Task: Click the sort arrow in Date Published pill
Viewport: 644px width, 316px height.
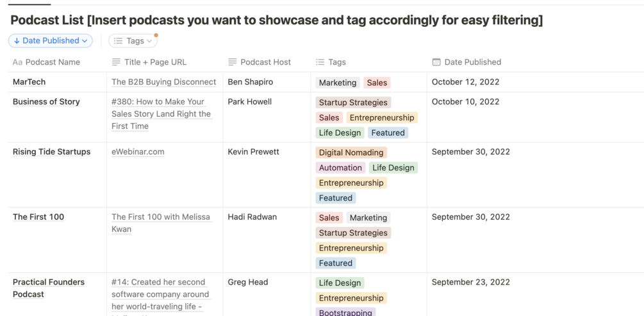Action: 17,40
